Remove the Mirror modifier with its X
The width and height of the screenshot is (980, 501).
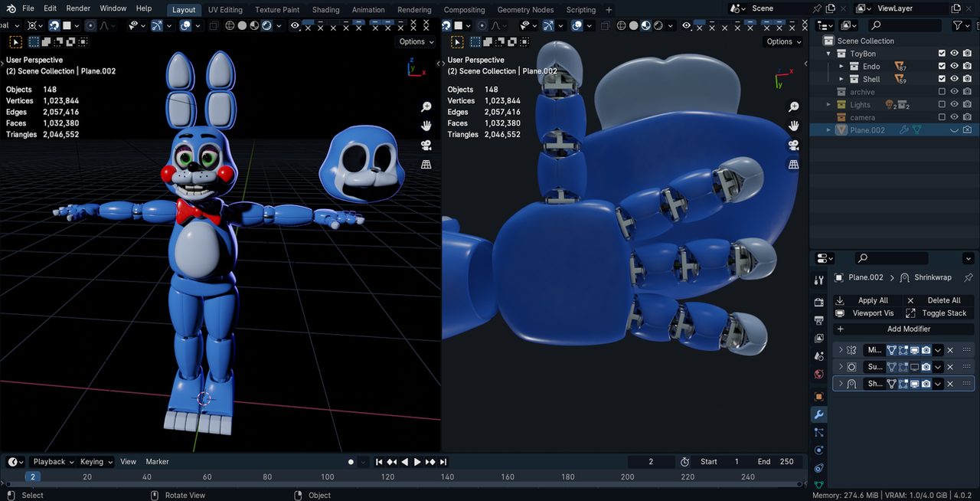pyautogui.click(x=950, y=350)
